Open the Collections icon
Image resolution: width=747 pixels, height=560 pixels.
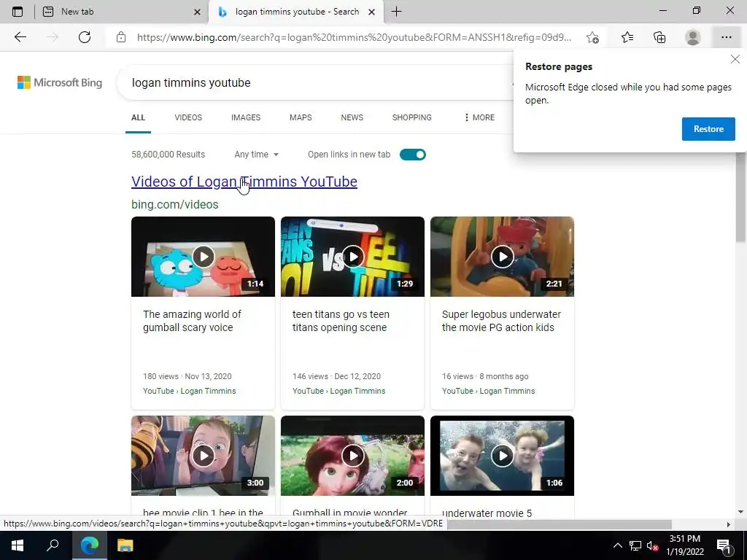(659, 37)
